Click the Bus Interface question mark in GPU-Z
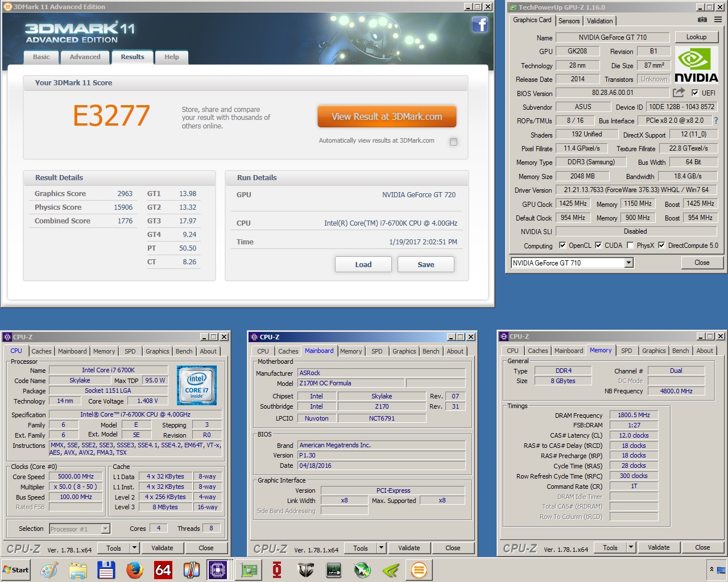 click(716, 120)
